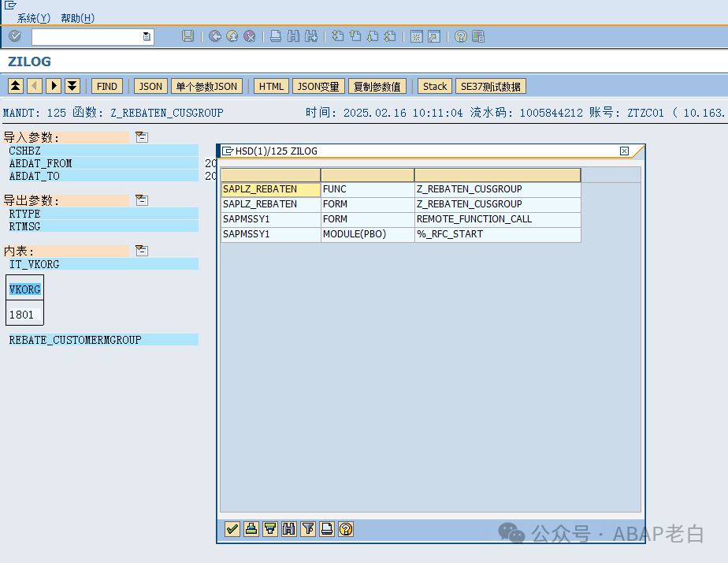Go to next log record arrow
The width and height of the screenshot is (728, 563).
tap(54, 86)
